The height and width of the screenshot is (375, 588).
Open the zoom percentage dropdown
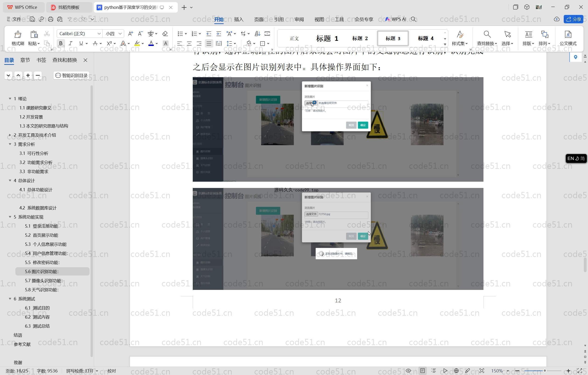pyautogui.click(x=508, y=371)
